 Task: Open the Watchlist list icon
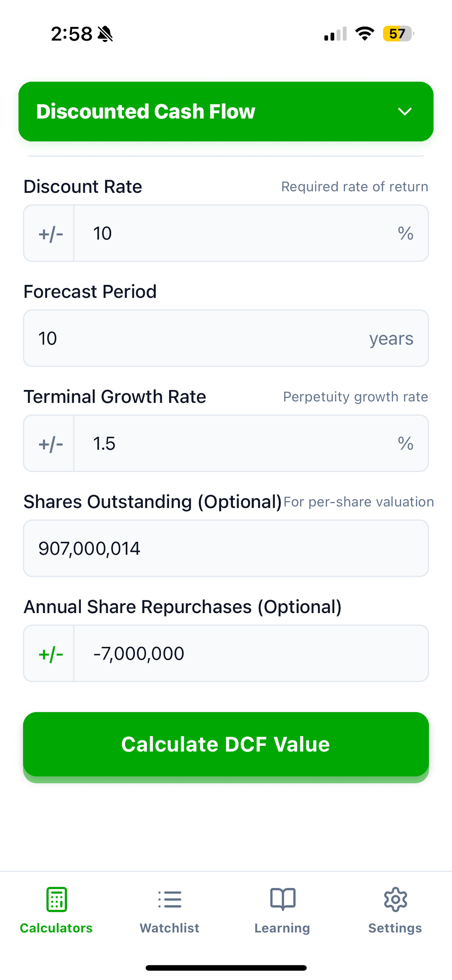[x=170, y=899]
